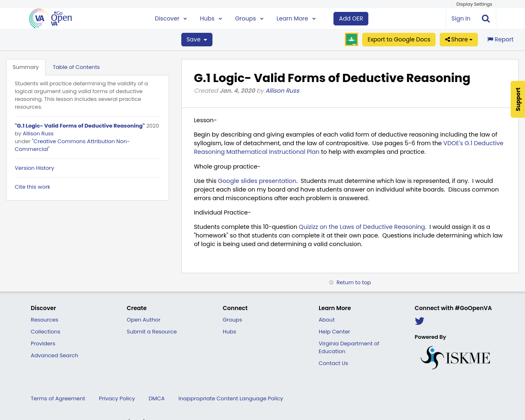Viewport: 525px width, 420px height.
Task: Open Virginia Department of Education link
Action: (x=349, y=347)
